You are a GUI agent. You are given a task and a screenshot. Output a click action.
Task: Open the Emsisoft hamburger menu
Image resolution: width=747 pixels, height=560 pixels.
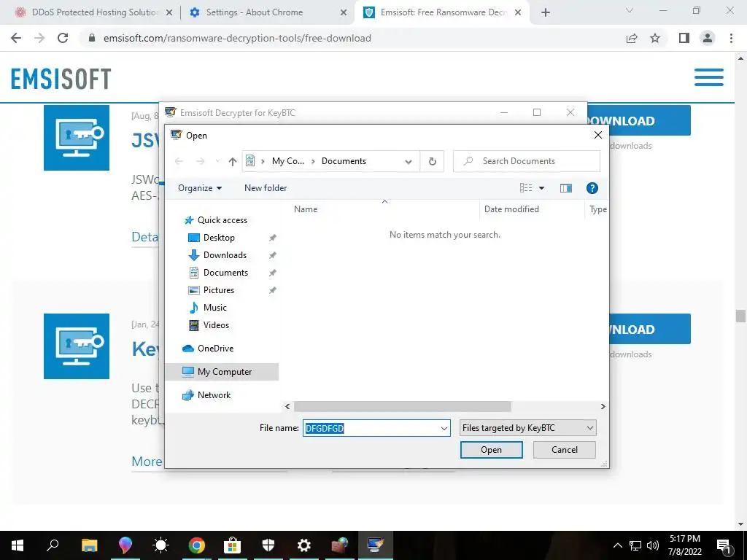pos(708,77)
